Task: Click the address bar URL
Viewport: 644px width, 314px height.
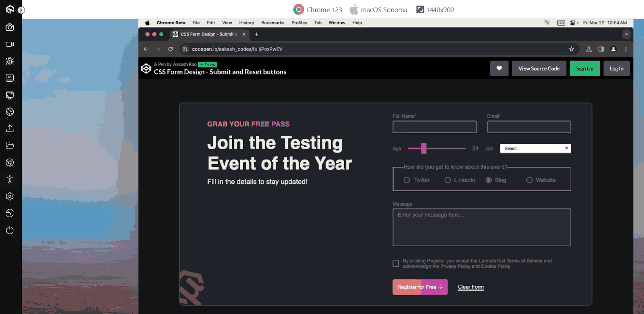Action: coord(237,49)
